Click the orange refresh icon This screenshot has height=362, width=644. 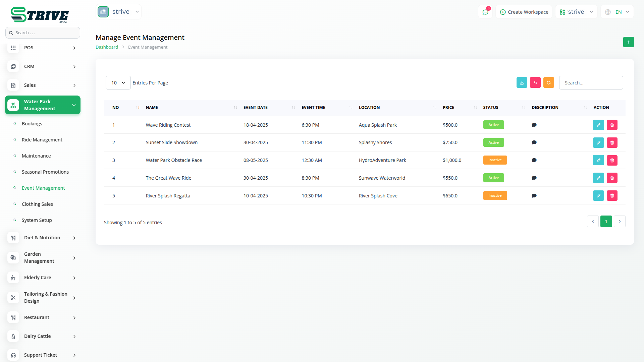click(548, 82)
